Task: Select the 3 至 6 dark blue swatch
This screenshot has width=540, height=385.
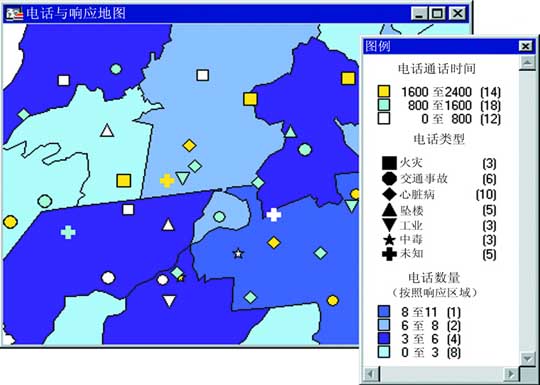Action: 384,339
